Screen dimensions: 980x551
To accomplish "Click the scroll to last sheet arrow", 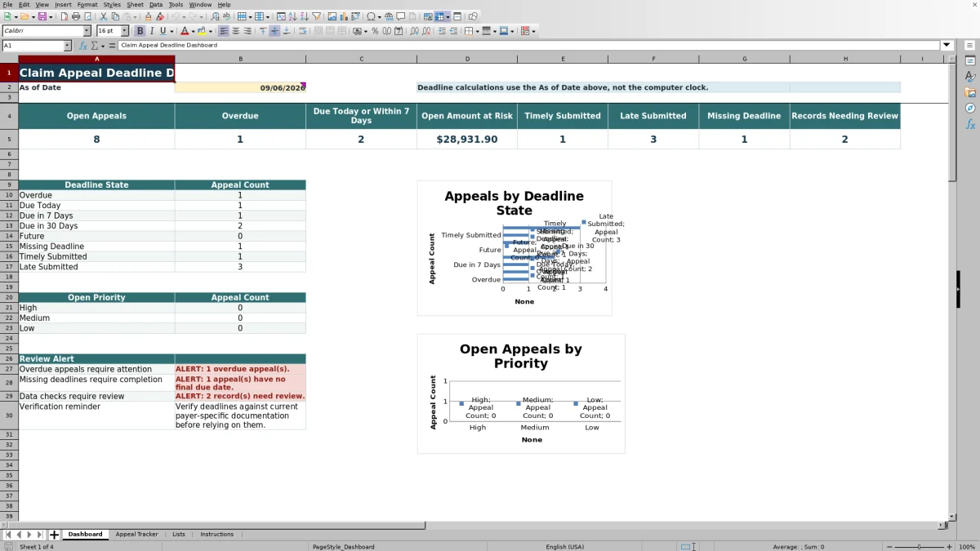I will 39,535.
